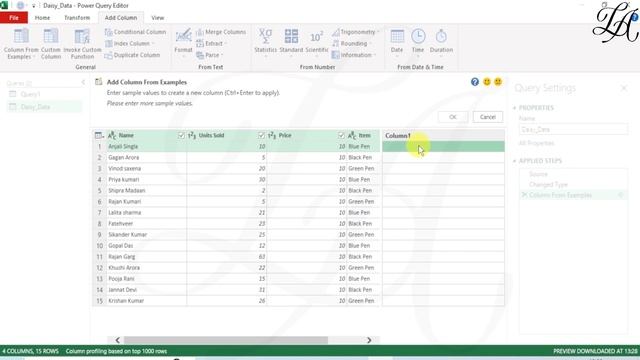Click Merge Columns
The image size is (640, 360).
(x=221, y=32)
